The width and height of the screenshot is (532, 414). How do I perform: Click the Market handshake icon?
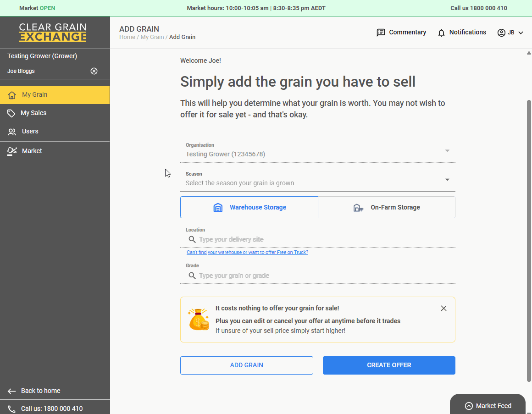tap(12, 151)
